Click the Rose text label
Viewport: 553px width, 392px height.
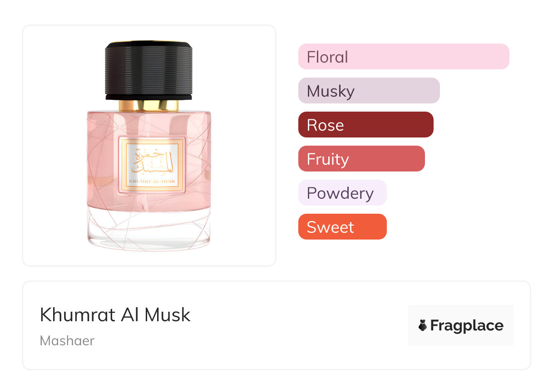coord(325,125)
